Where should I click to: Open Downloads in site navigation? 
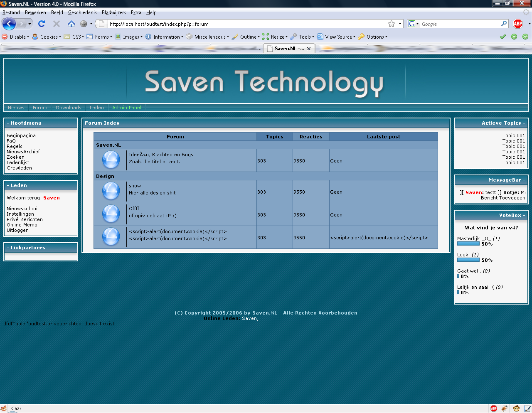(69, 108)
